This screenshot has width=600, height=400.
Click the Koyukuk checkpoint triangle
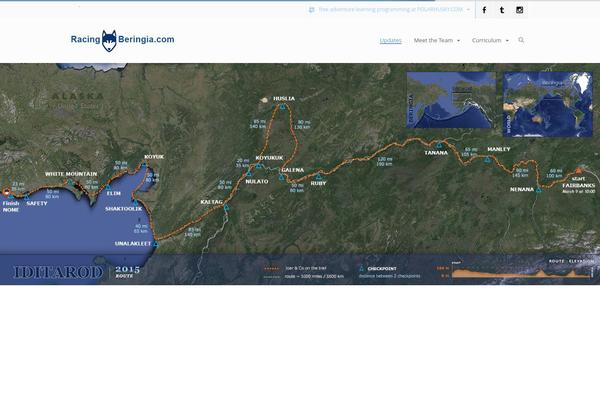[x=259, y=166]
